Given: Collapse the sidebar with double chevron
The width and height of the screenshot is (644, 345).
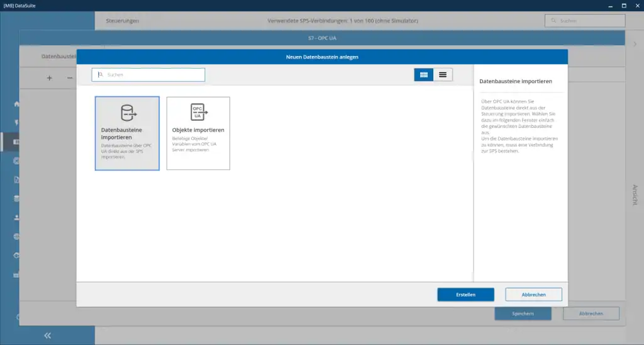Looking at the screenshot, I should click(x=48, y=336).
